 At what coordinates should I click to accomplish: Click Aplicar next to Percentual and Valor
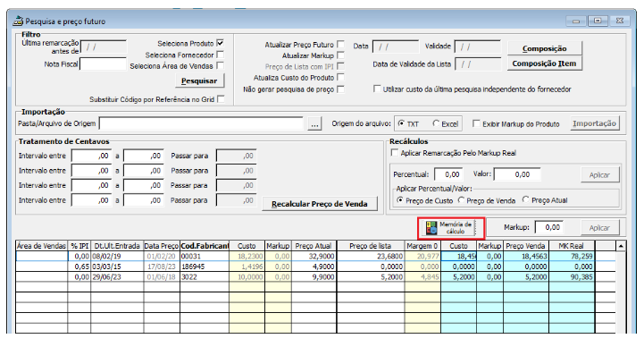click(x=599, y=174)
